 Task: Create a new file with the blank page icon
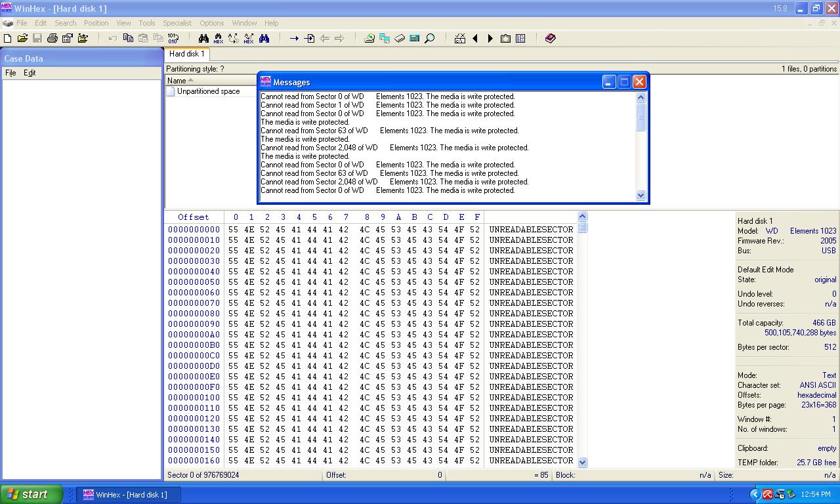[x=8, y=39]
